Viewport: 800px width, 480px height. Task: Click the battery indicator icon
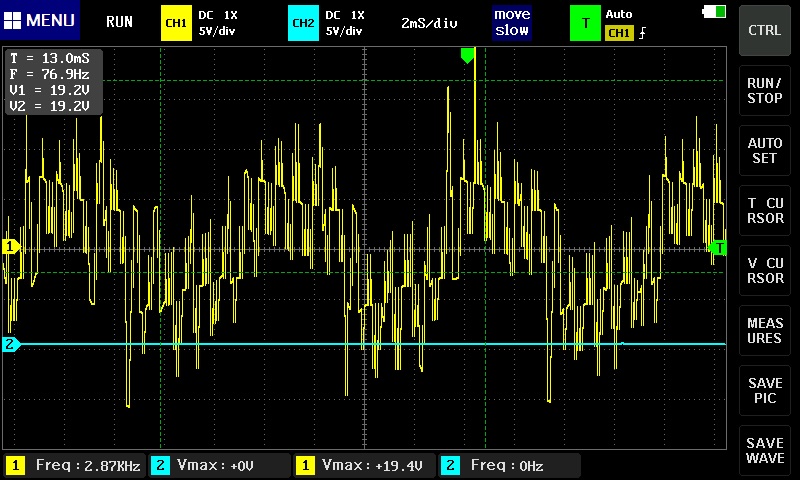tap(716, 11)
